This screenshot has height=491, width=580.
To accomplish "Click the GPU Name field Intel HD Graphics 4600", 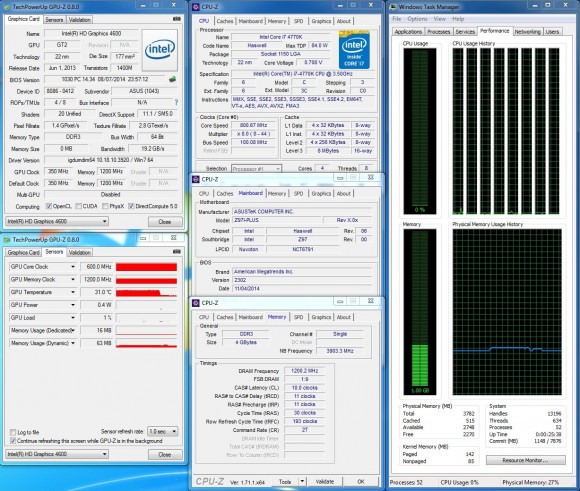I will (x=91, y=33).
